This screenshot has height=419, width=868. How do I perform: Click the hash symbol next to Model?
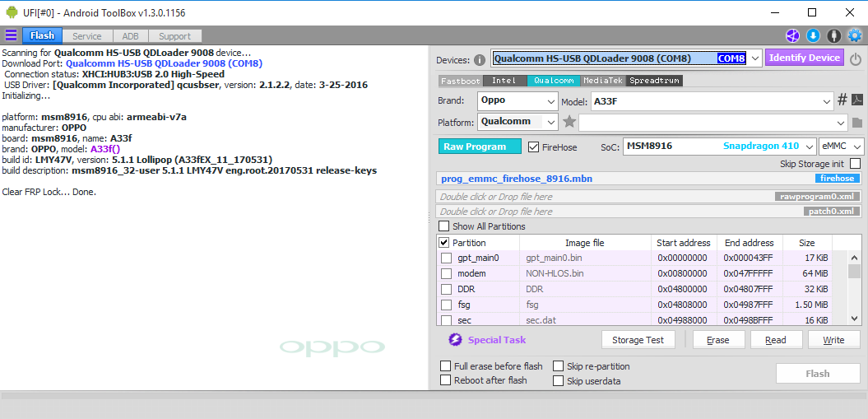[842, 100]
